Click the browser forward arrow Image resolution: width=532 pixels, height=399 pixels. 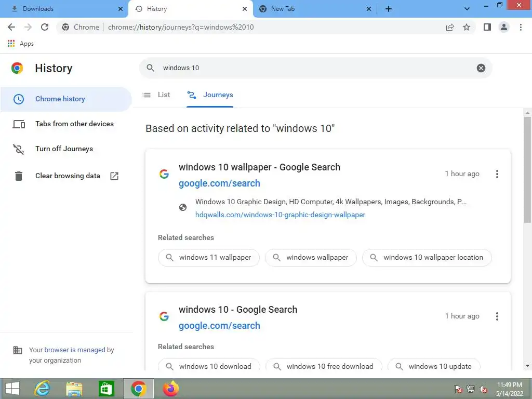coord(28,27)
